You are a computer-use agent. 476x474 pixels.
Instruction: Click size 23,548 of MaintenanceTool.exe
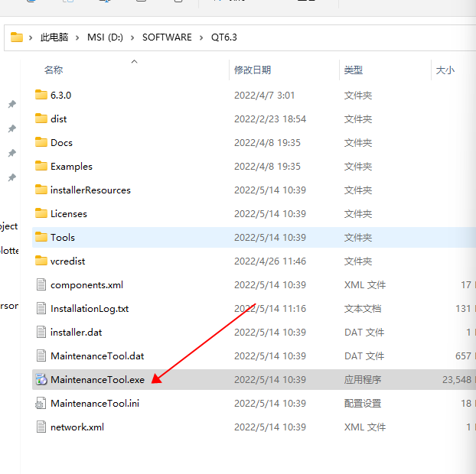457,380
